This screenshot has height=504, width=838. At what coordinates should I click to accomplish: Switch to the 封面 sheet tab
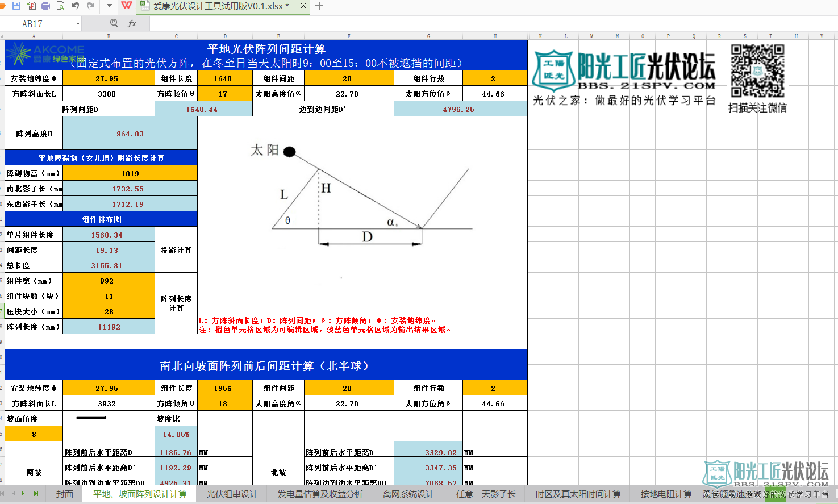point(65,494)
